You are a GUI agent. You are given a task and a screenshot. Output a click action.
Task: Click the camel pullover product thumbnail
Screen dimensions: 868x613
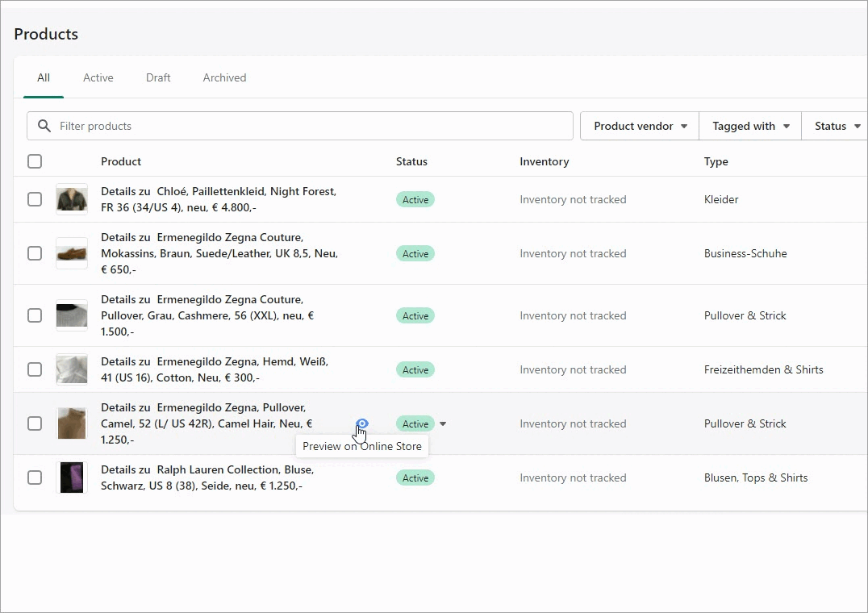pos(72,423)
